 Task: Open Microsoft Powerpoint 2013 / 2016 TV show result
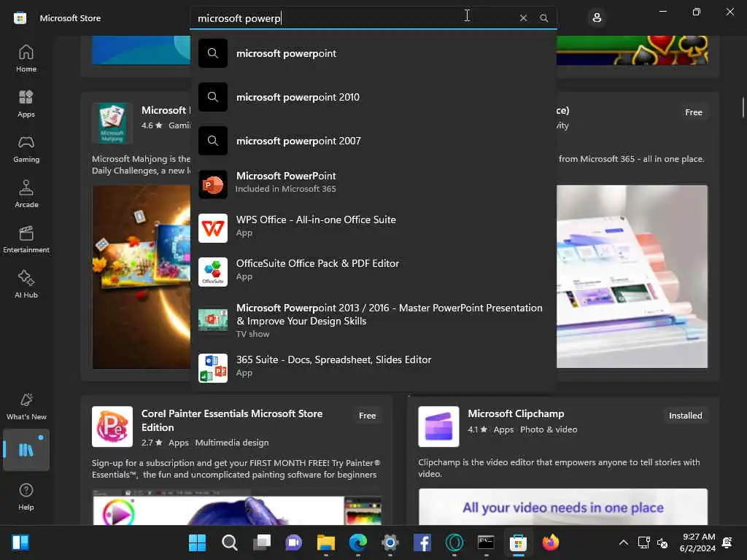click(373, 319)
